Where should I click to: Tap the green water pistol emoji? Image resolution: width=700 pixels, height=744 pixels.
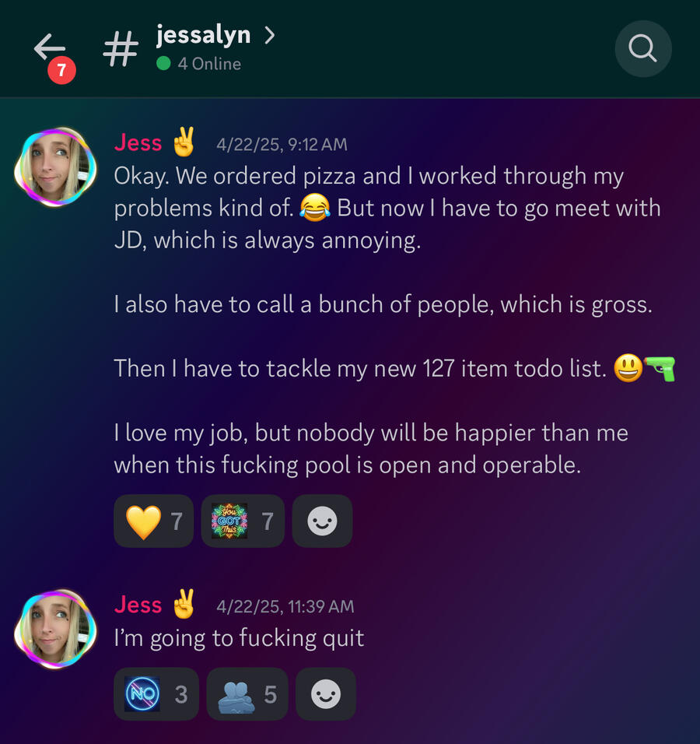(660, 369)
